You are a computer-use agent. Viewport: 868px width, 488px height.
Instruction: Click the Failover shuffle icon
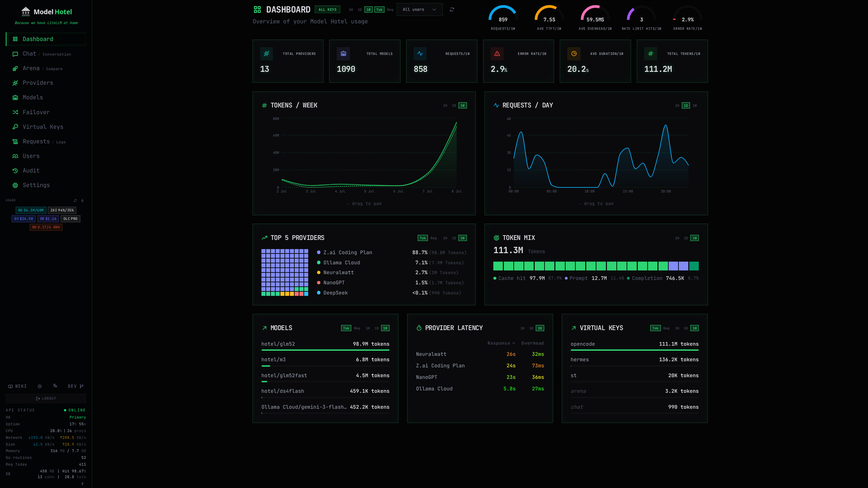15,112
